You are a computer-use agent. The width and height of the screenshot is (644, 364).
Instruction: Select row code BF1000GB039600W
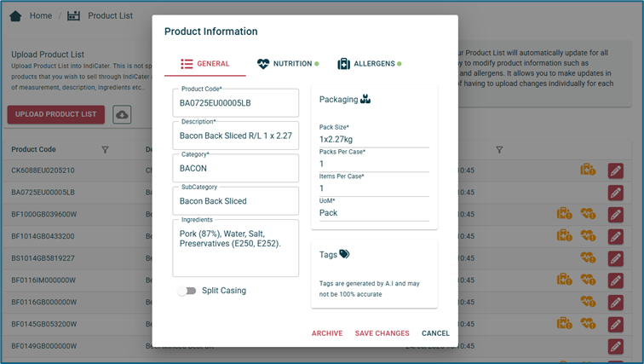coord(44,215)
